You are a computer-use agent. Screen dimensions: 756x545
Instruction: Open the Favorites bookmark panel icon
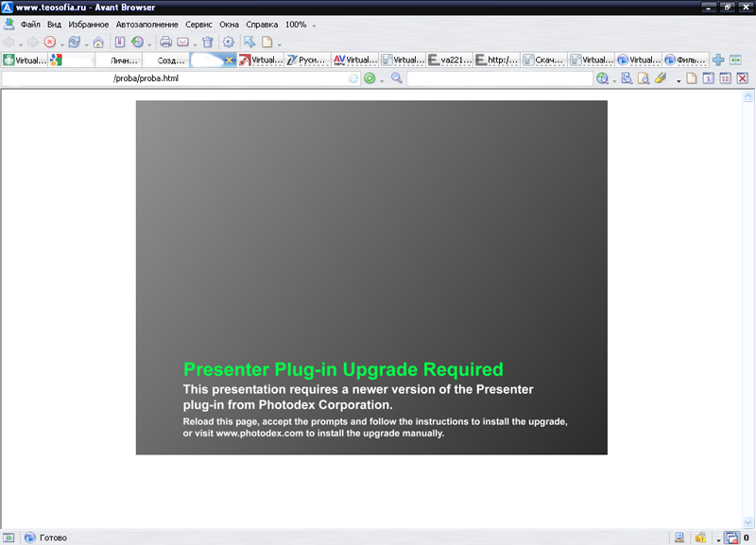(120, 42)
